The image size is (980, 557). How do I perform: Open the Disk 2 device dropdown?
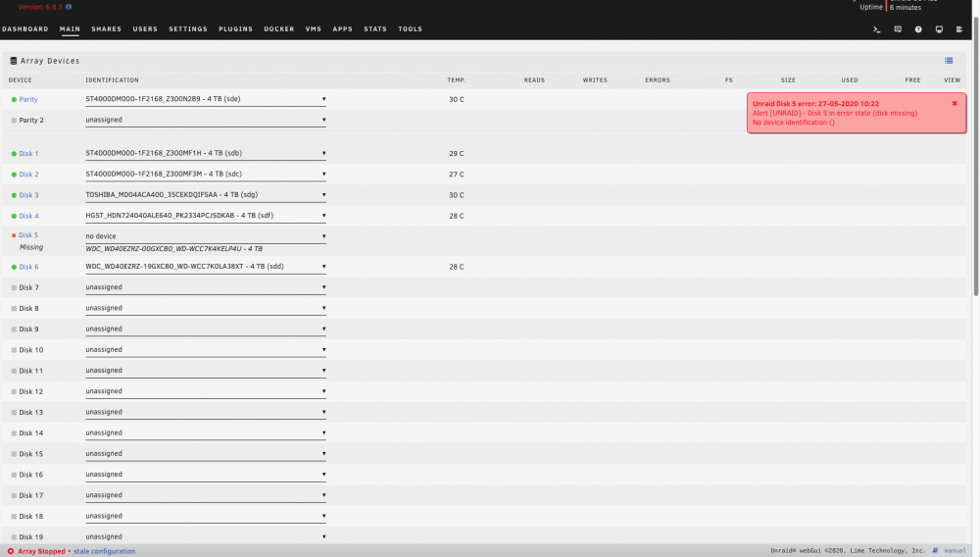pos(206,175)
